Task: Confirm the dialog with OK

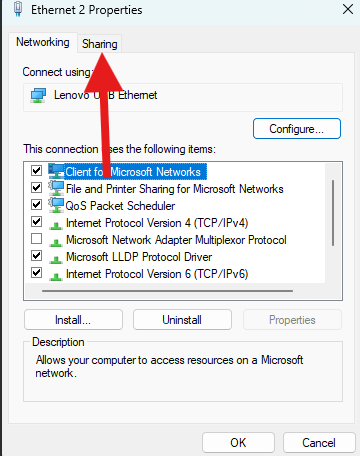Action: point(238,443)
